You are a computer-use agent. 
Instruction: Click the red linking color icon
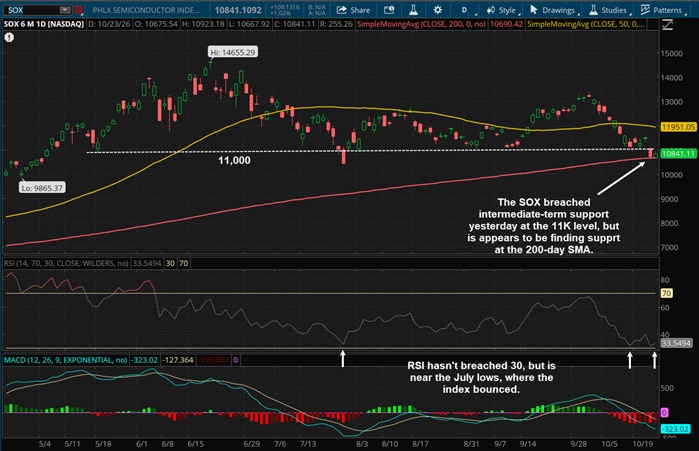click(78, 10)
